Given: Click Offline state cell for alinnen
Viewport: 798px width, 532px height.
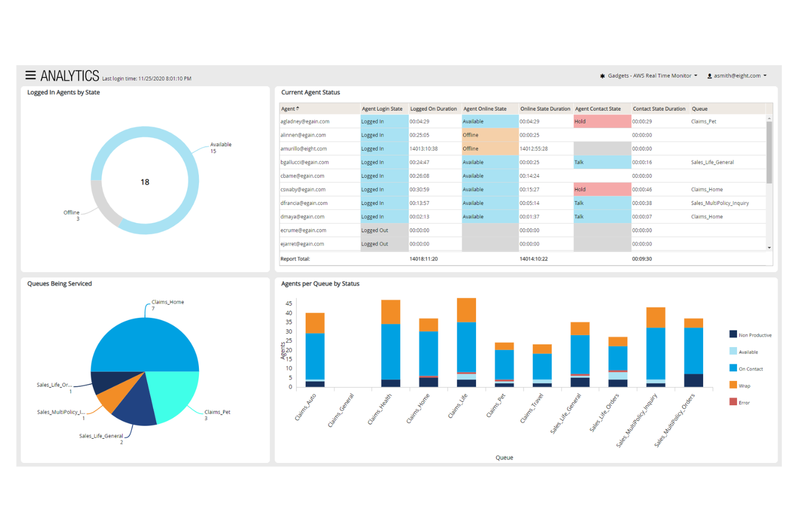Looking at the screenshot, I should 490,135.
